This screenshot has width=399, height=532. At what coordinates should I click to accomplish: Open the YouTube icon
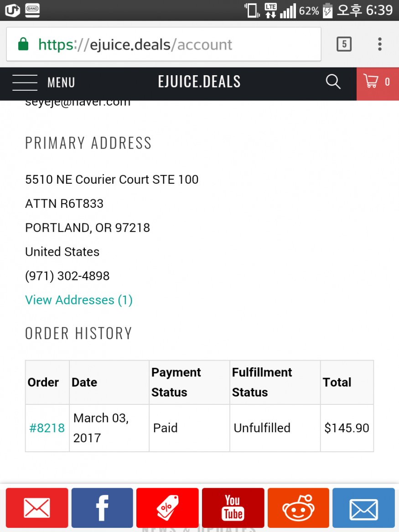click(x=233, y=507)
